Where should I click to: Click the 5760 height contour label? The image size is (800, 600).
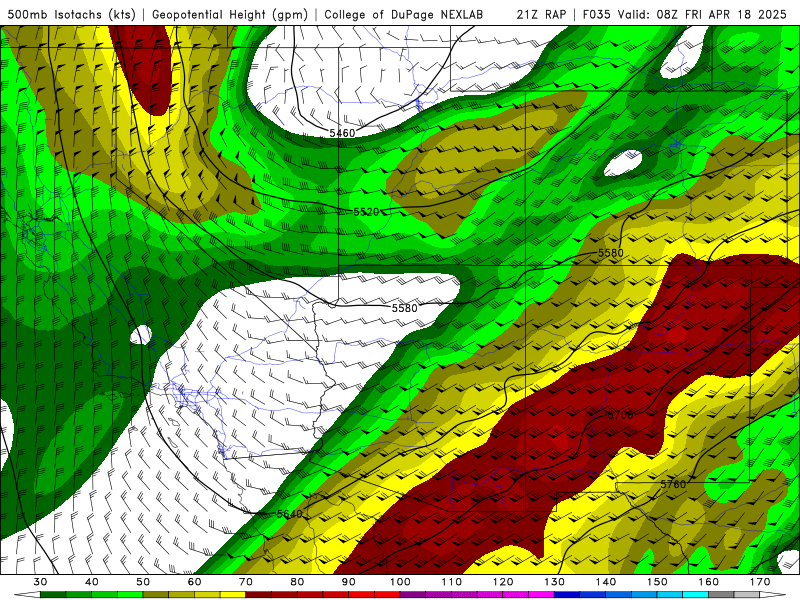point(673,484)
